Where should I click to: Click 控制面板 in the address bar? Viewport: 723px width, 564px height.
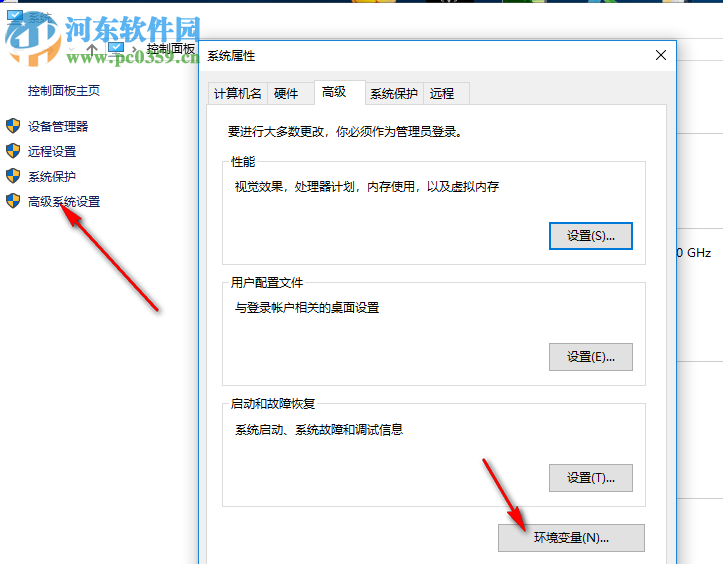pos(171,48)
